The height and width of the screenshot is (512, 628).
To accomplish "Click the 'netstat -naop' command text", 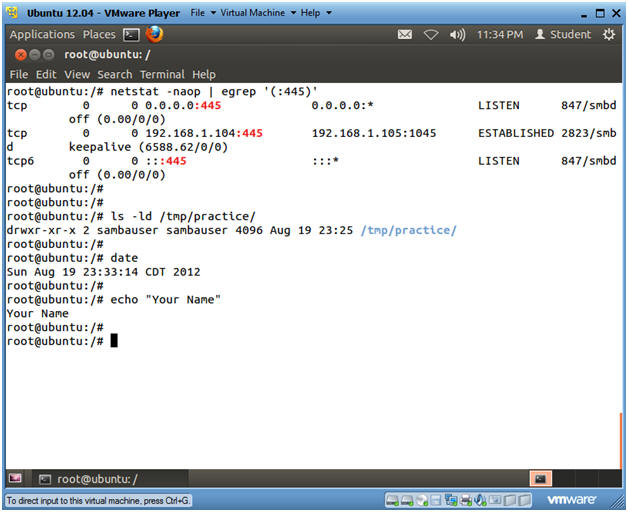I will pos(155,92).
